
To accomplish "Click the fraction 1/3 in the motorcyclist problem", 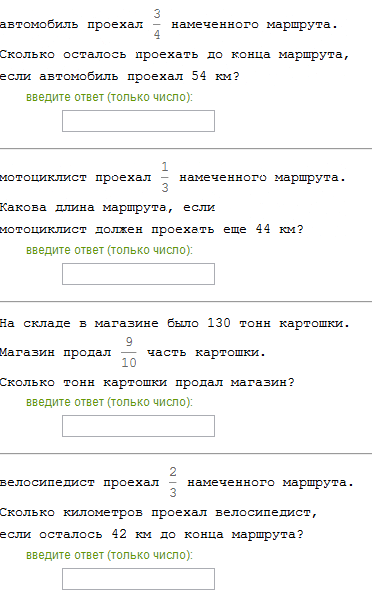I will point(165,177).
